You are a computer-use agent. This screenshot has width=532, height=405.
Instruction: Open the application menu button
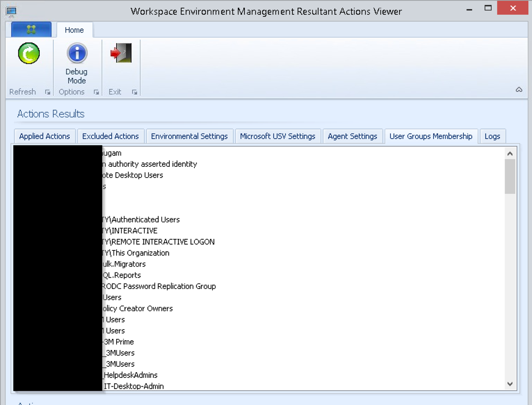click(31, 29)
